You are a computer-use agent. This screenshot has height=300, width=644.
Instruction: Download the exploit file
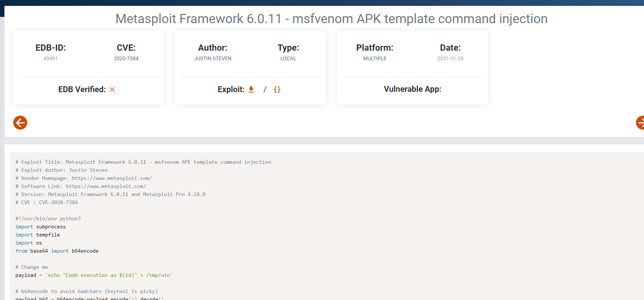point(251,89)
